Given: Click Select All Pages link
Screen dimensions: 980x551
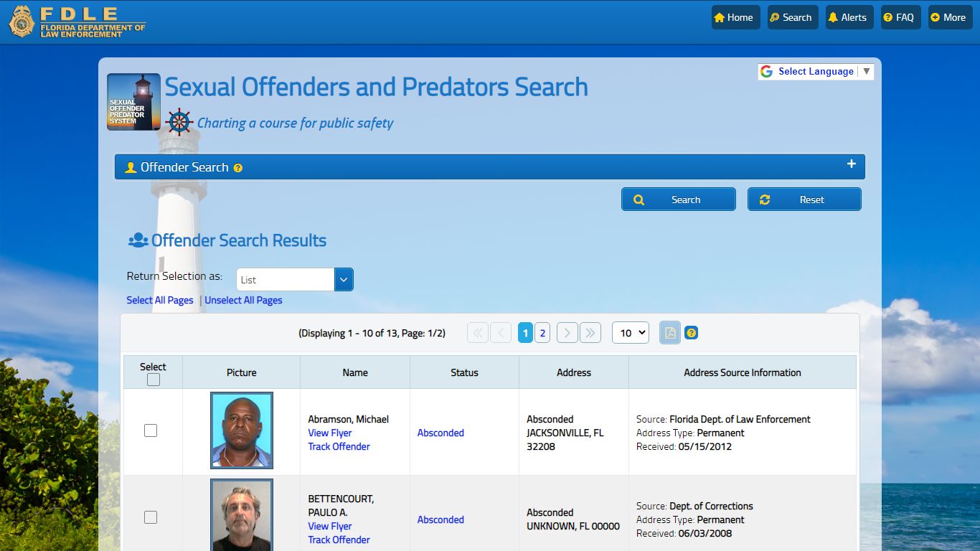Looking at the screenshot, I should point(160,300).
